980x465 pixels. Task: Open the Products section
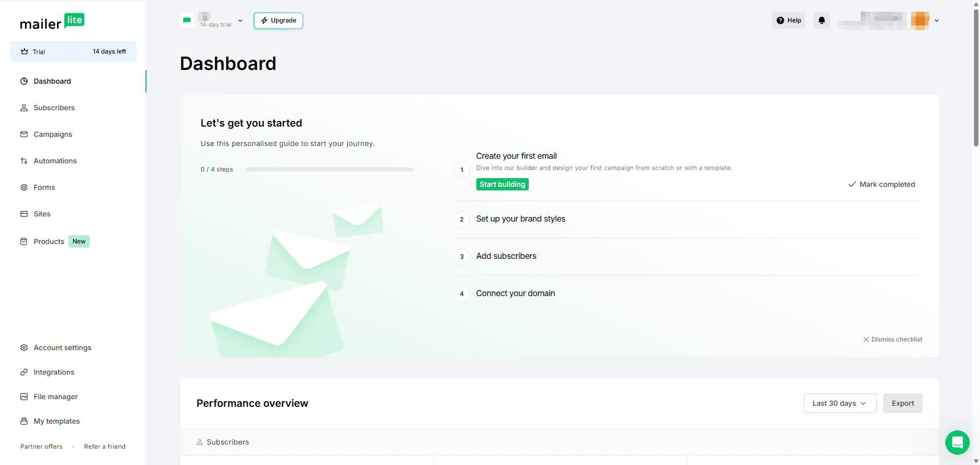click(49, 241)
